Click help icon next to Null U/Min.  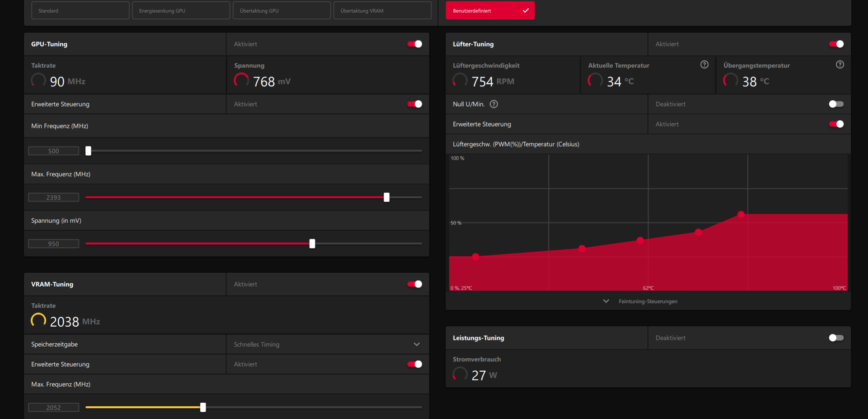click(x=493, y=104)
